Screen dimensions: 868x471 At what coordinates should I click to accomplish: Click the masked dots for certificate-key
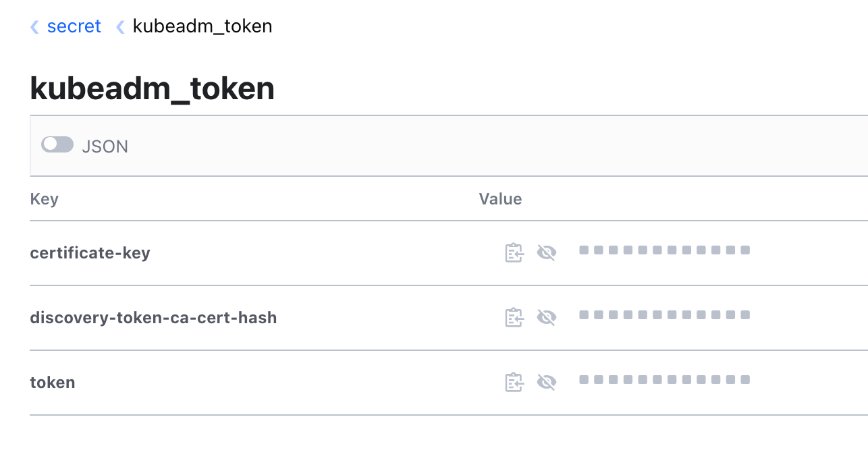tap(663, 250)
